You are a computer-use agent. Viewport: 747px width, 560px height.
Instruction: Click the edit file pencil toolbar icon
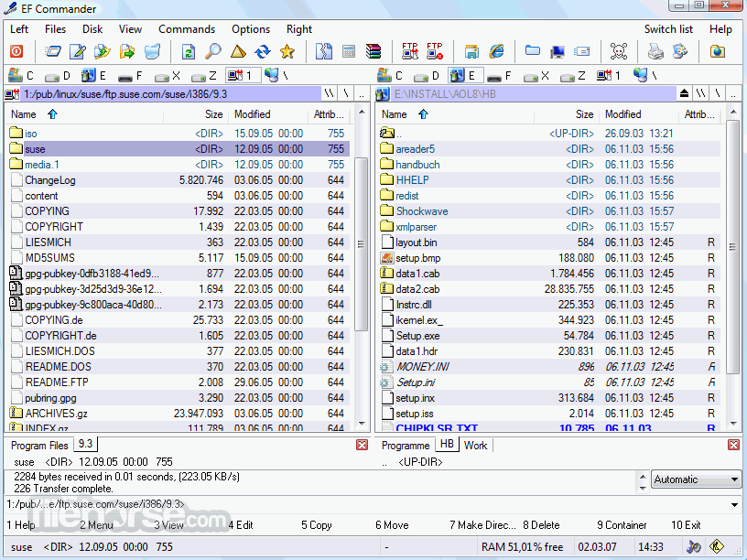[78, 51]
